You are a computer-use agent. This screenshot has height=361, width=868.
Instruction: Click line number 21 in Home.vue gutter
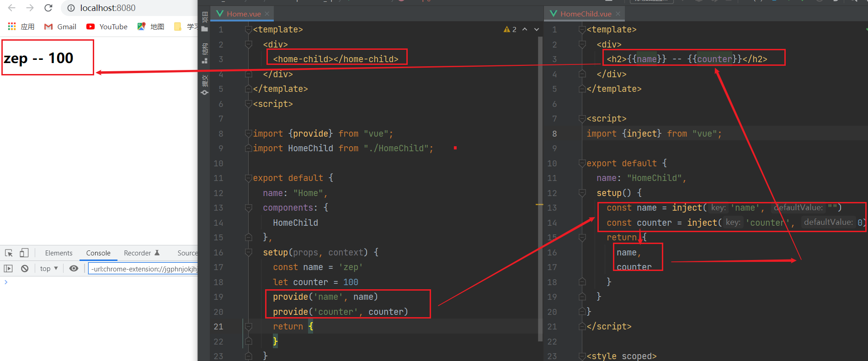coord(218,327)
